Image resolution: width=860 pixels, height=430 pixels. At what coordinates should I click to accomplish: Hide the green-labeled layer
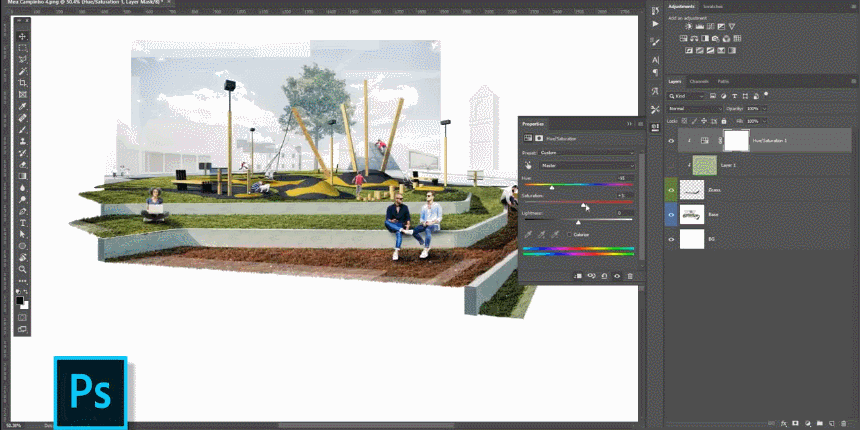671,190
